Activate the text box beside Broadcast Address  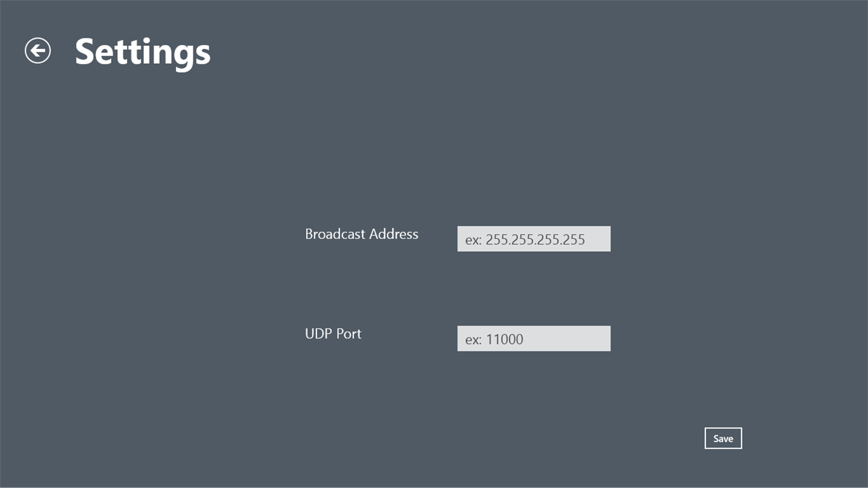coord(533,239)
